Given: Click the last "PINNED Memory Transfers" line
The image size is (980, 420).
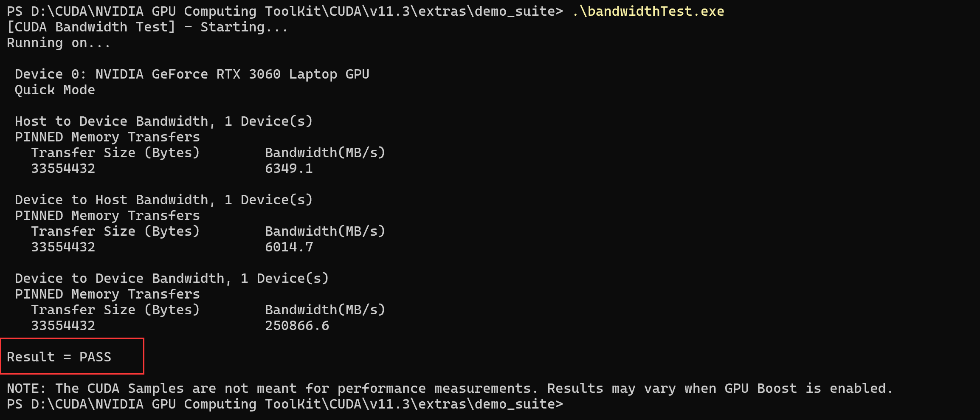Looking at the screenshot, I should (x=107, y=294).
